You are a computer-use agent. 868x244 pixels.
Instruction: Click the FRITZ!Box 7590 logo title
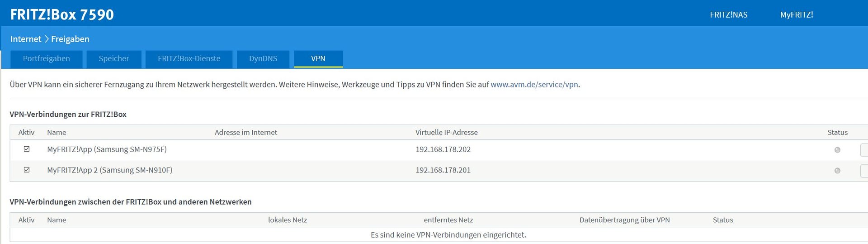62,14
